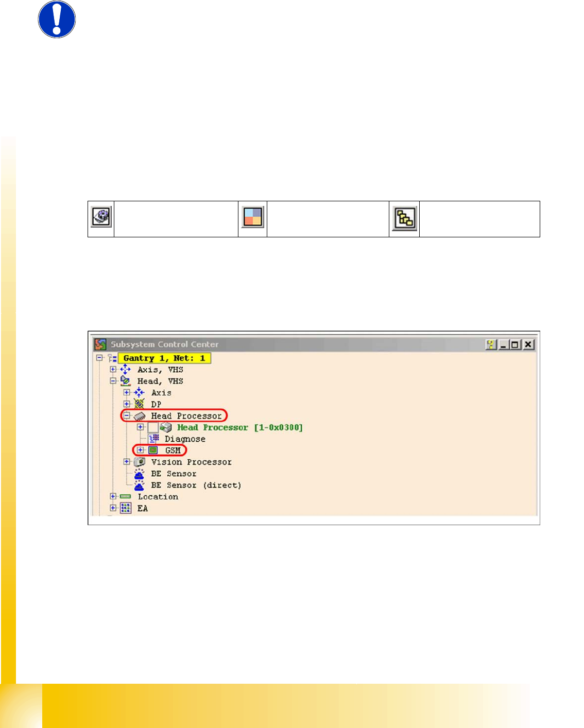This screenshot has height=728, width=584.
Task: Click the Axis, VHS arrows icon
Action: click(125, 369)
